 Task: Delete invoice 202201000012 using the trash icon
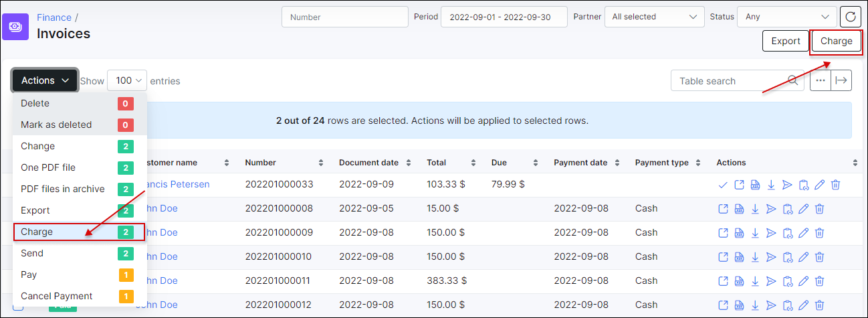(819, 305)
